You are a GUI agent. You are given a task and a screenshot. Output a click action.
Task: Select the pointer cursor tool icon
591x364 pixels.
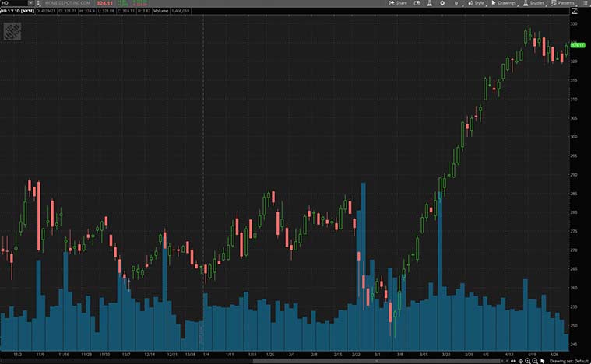click(x=543, y=361)
